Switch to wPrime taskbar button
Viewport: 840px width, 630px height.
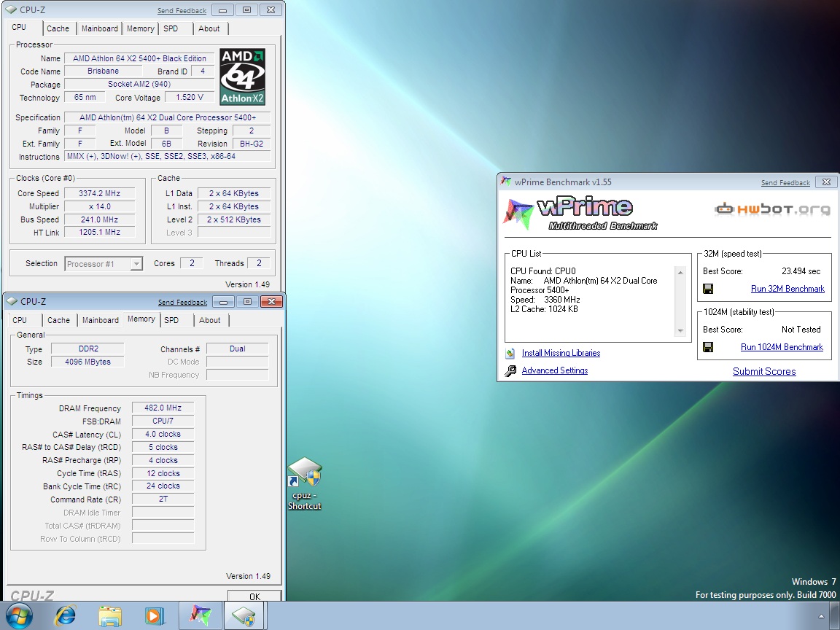pyautogui.click(x=200, y=615)
